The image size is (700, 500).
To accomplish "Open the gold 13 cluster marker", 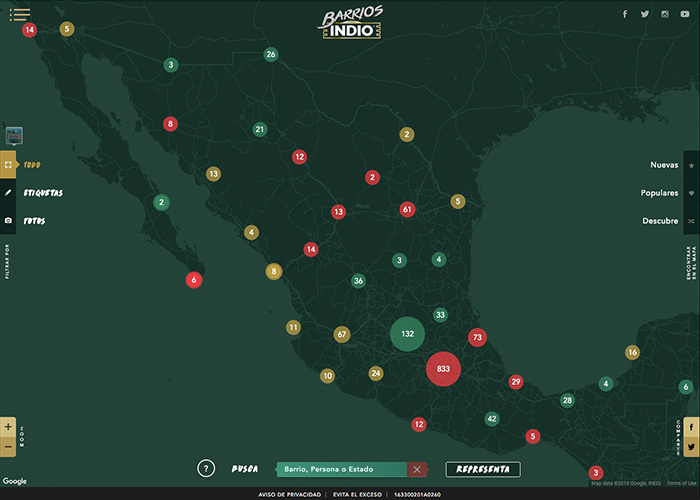I will pos(213,174).
